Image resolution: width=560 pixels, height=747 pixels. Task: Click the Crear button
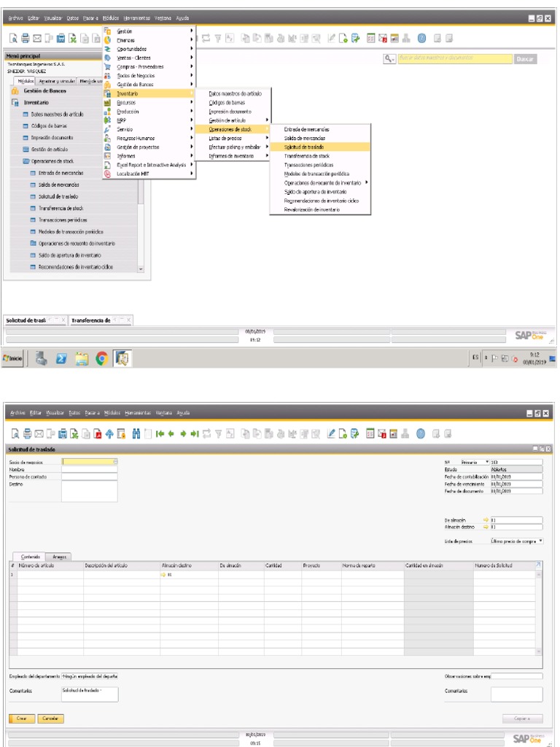pos(22,719)
